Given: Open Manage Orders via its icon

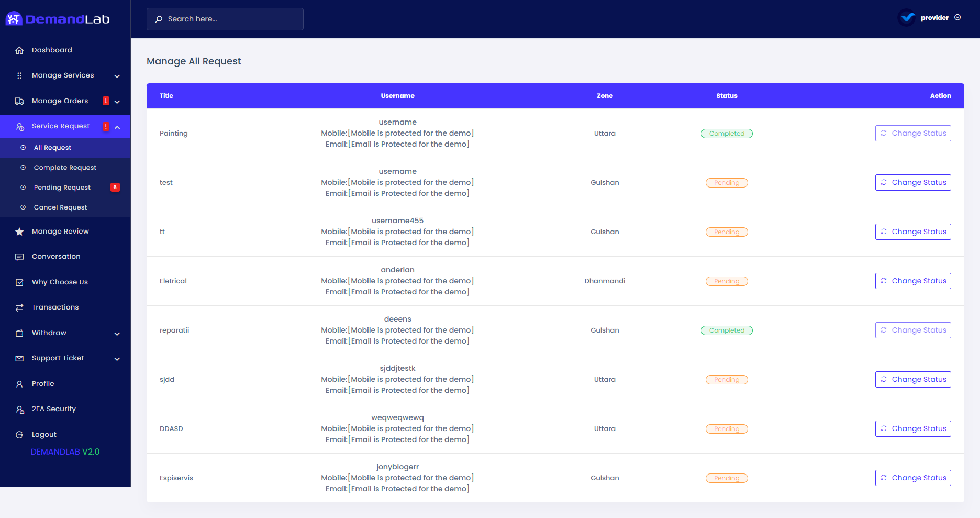Looking at the screenshot, I should pyautogui.click(x=19, y=101).
